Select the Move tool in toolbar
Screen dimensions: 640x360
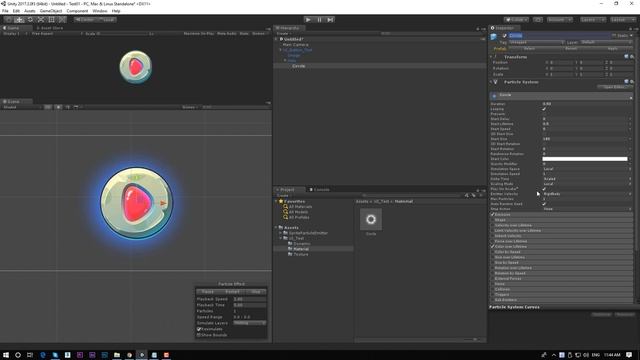pos(19,20)
